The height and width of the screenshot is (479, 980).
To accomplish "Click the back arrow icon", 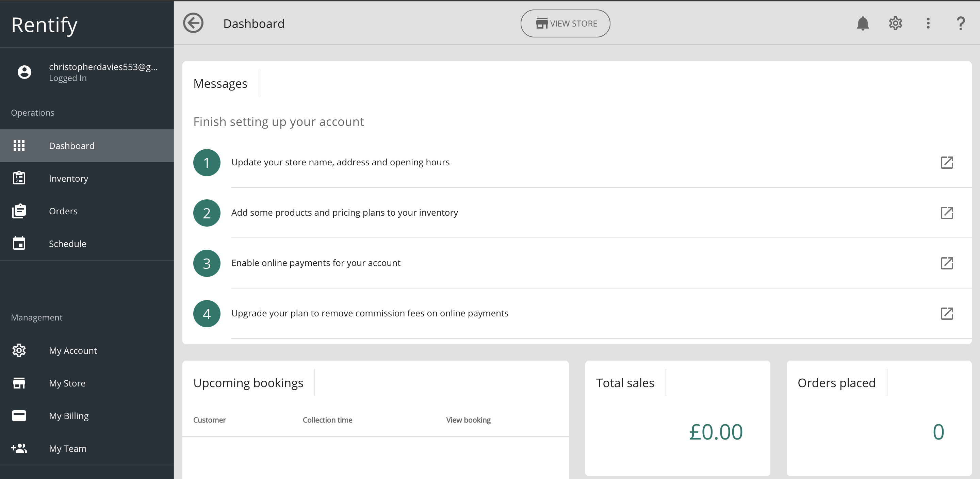I will (193, 23).
